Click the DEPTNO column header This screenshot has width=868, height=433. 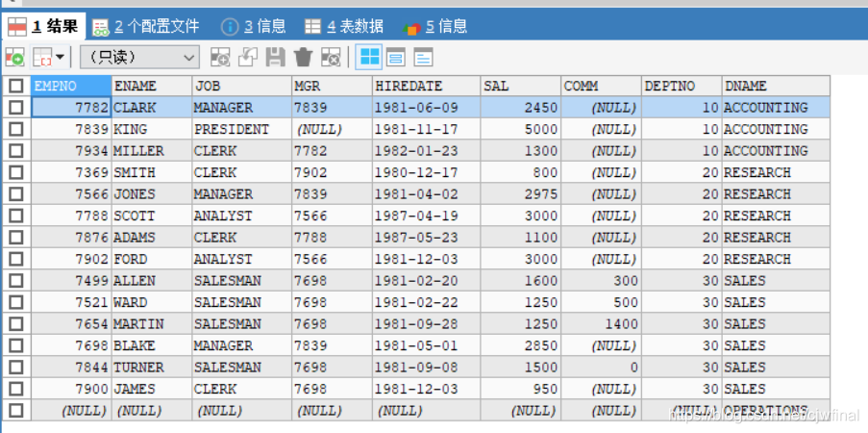point(682,86)
